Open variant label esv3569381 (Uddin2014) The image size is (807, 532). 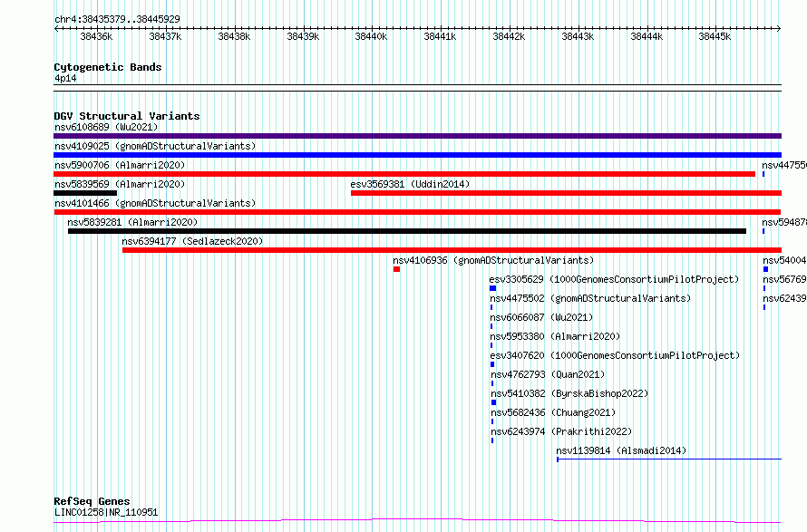pyautogui.click(x=410, y=184)
